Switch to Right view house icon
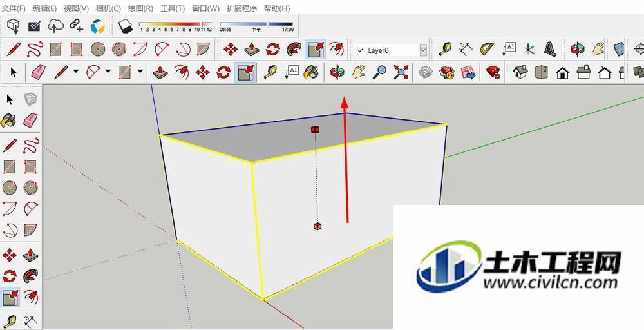Viewport: 644px width, 330px height. pos(583,73)
